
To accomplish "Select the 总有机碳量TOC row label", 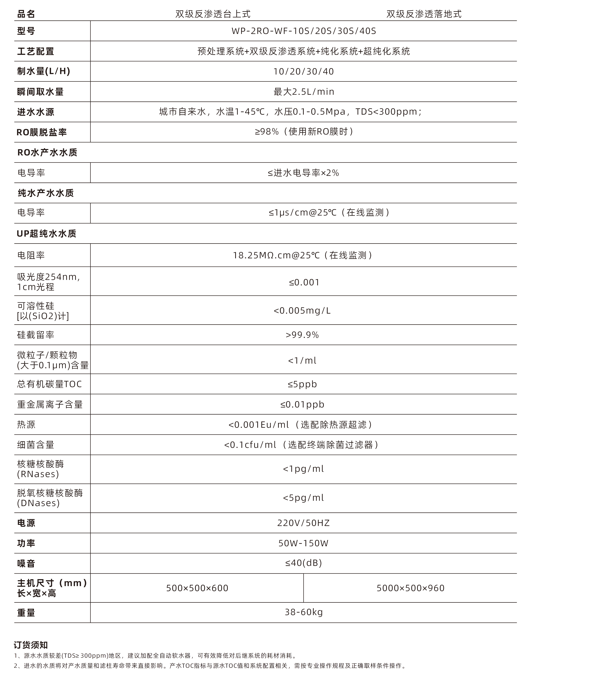I will pos(49,384).
